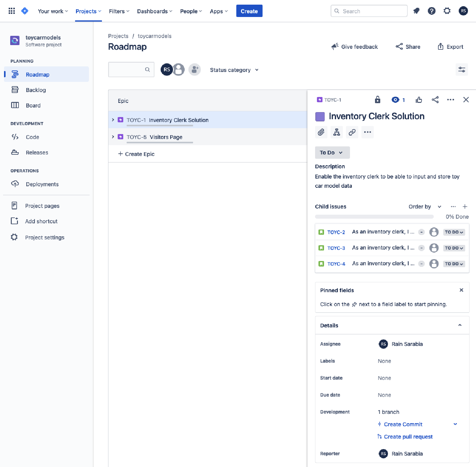
Task: Open roadmap view settings sliders icon
Action: (462, 69)
